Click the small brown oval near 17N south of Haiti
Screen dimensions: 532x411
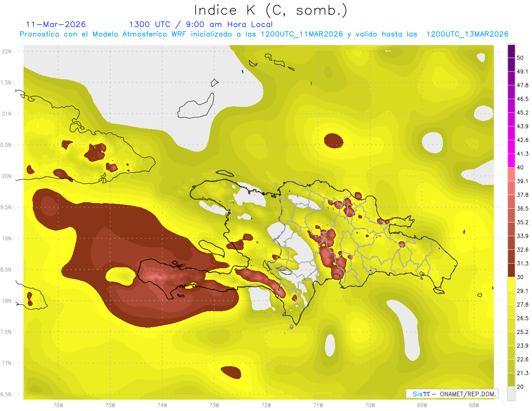231,372
